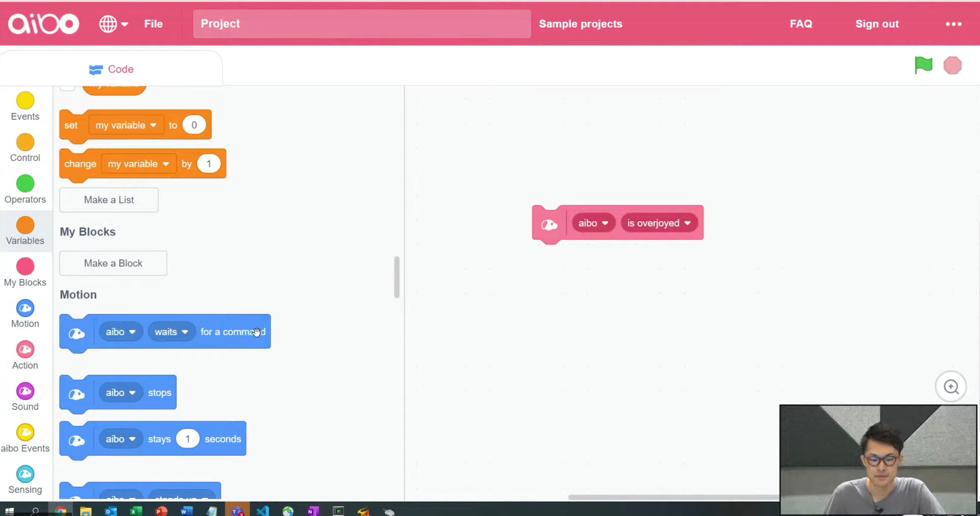980x516 pixels.
Task: Select the Operators category
Action: point(25,190)
